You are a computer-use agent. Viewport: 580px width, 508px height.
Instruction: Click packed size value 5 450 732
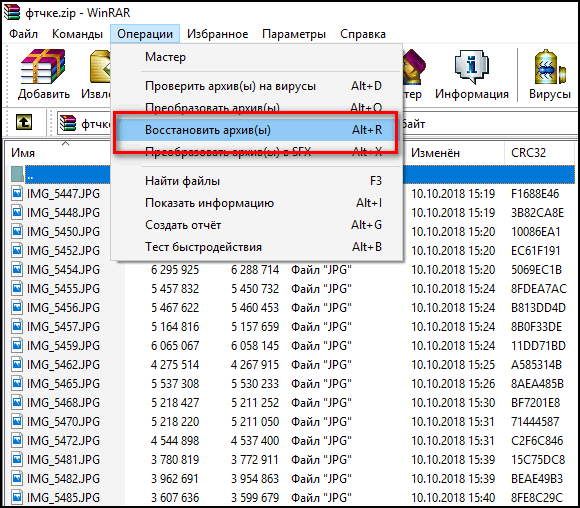coord(255,289)
